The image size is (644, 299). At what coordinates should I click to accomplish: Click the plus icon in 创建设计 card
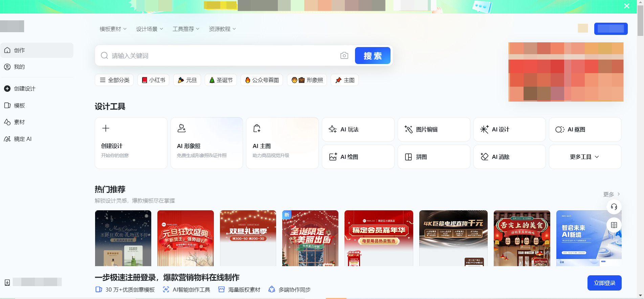tap(106, 128)
